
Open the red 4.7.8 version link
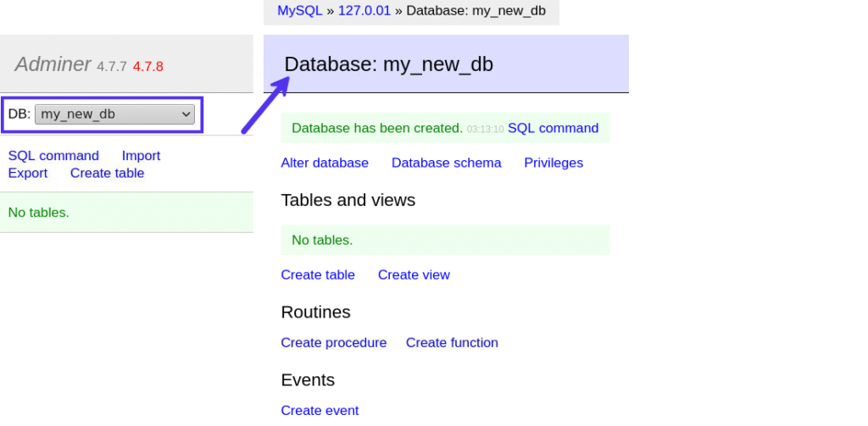tap(147, 66)
